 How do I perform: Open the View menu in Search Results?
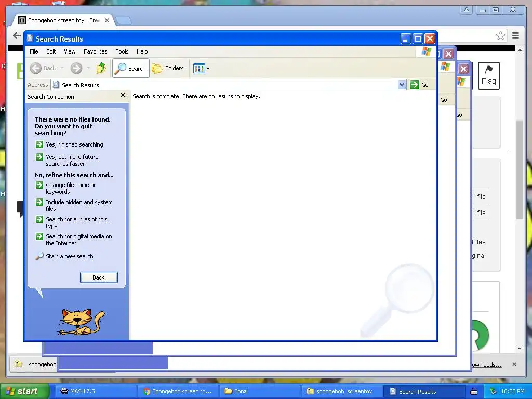(70, 51)
